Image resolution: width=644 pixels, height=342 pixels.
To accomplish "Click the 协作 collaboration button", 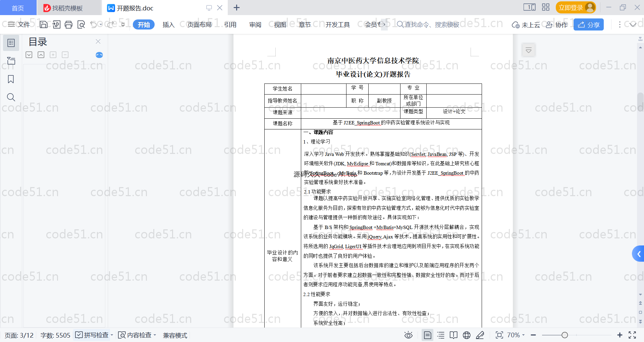I will click(x=557, y=24).
